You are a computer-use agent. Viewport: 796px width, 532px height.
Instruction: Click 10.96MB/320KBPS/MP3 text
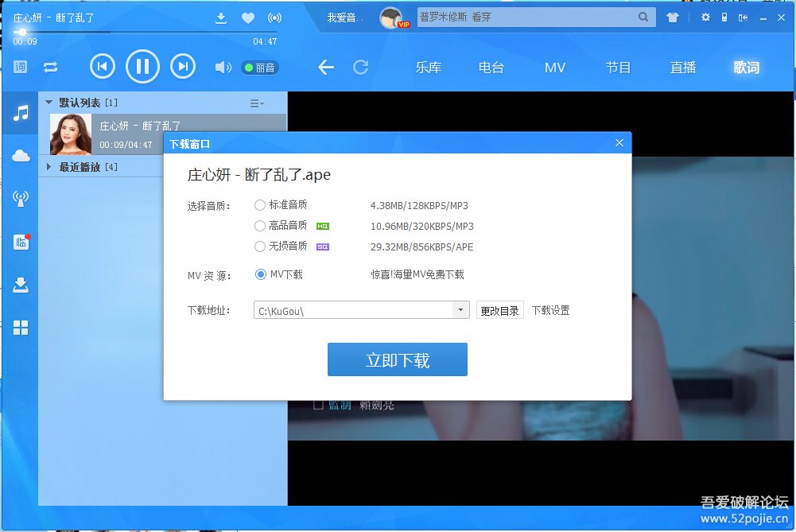pyautogui.click(x=422, y=227)
